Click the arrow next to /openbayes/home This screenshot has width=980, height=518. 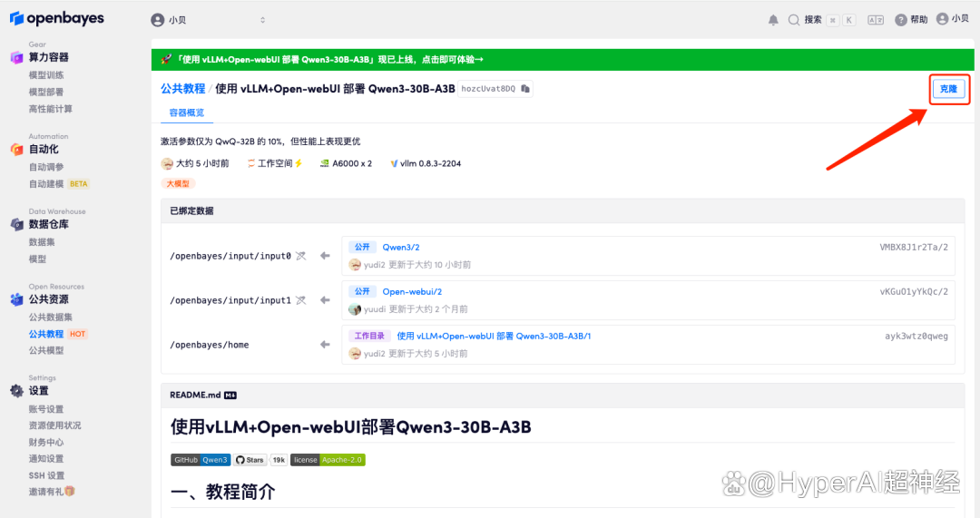(x=325, y=345)
